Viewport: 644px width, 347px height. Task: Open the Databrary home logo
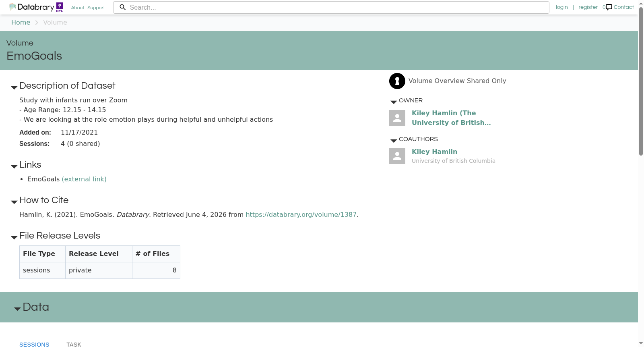tap(31, 7)
